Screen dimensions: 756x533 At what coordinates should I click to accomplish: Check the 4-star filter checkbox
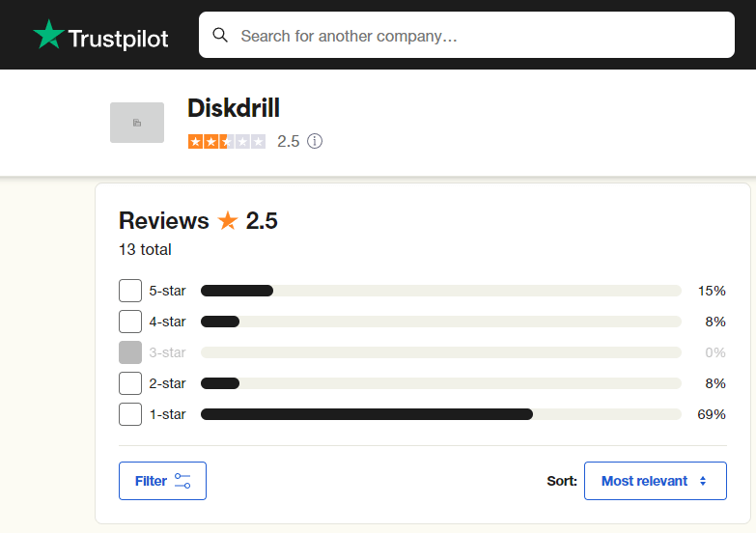tap(130, 322)
